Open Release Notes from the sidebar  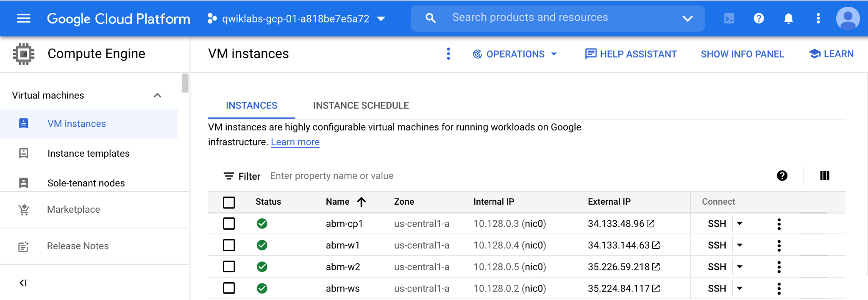[78, 246]
